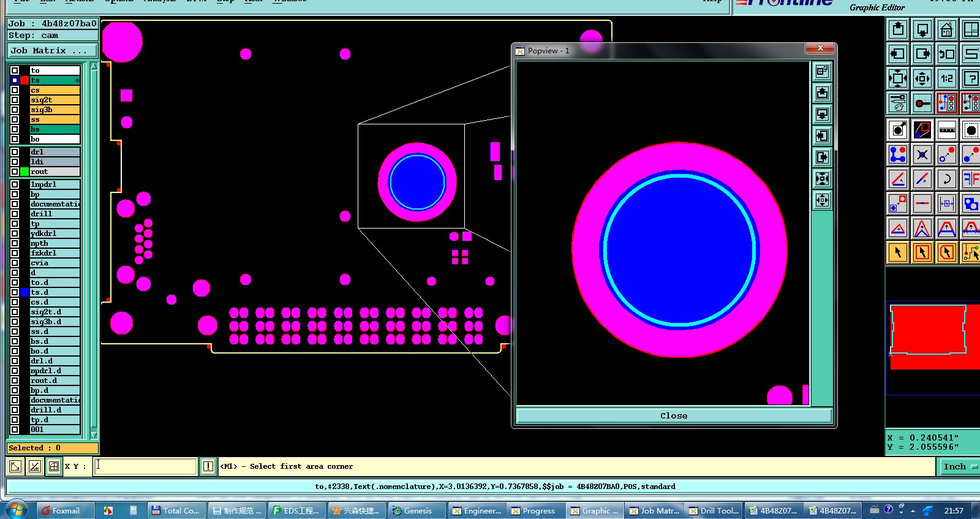Click the zoom in expand icon
Screen dimensions: 980x519
tap(898, 78)
